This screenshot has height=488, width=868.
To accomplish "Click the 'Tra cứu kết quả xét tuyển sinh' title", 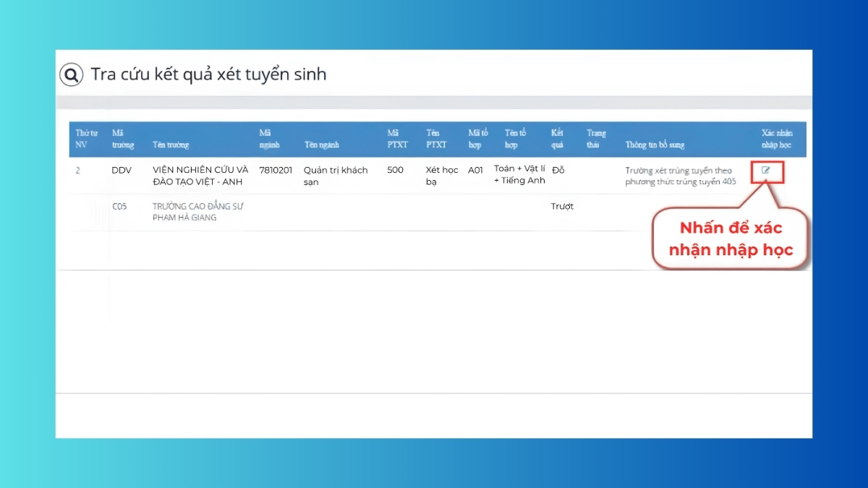I will tap(208, 74).
